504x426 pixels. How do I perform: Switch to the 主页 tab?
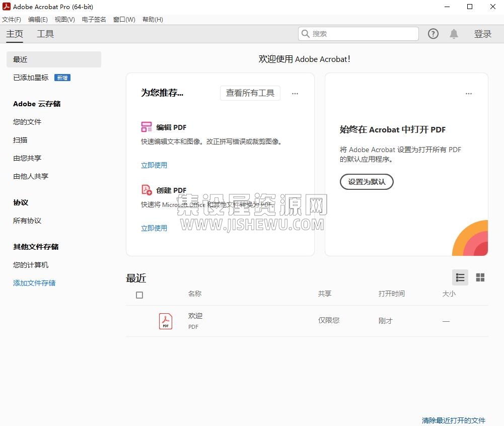[x=15, y=34]
